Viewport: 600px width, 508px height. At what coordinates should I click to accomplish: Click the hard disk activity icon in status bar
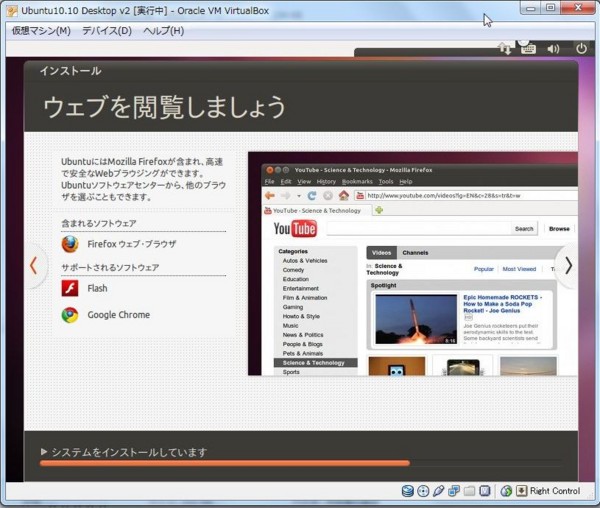click(408, 491)
